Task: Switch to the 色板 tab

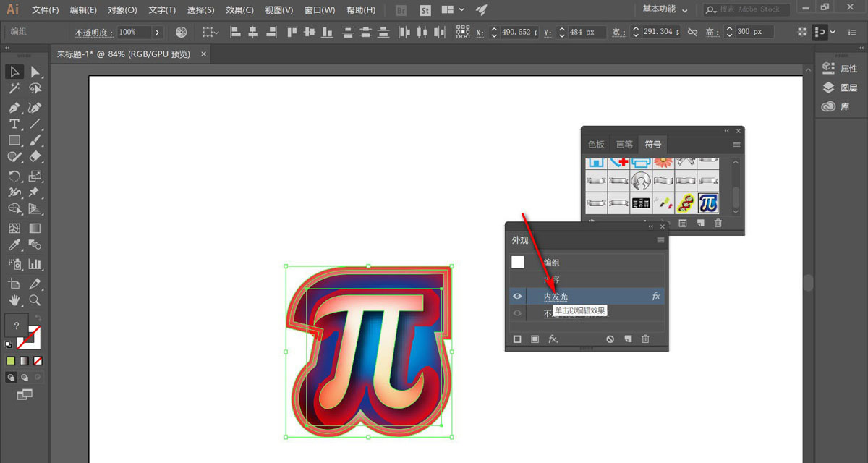Action: pyautogui.click(x=595, y=144)
